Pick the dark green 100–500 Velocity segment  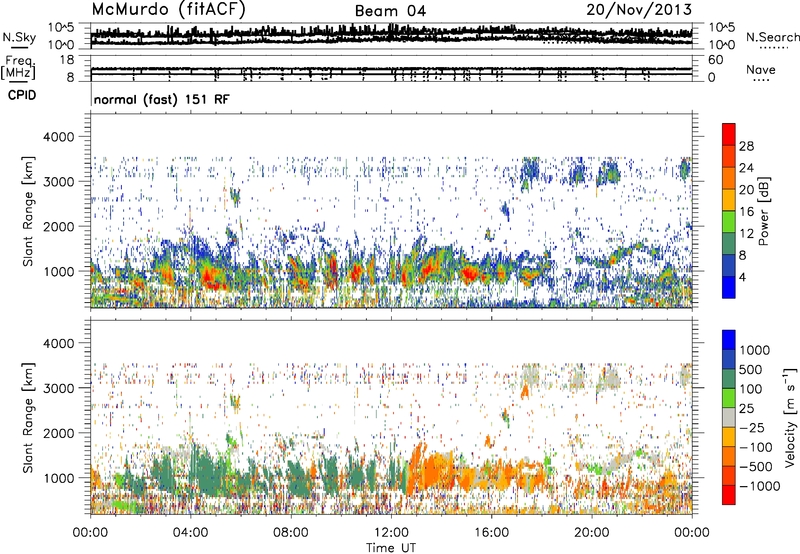point(729,379)
